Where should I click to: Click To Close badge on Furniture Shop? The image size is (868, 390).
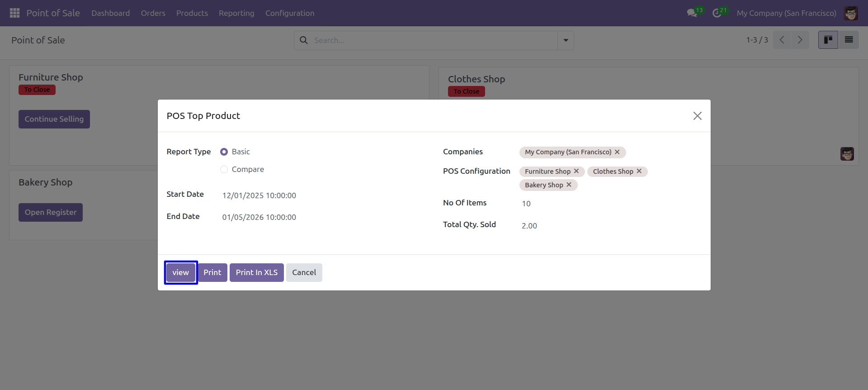click(37, 90)
